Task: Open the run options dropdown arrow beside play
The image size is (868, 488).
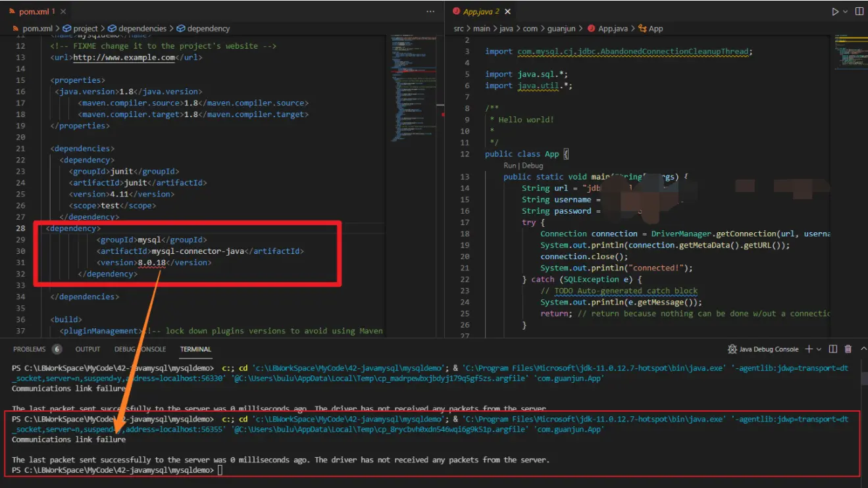Action: [x=846, y=11]
